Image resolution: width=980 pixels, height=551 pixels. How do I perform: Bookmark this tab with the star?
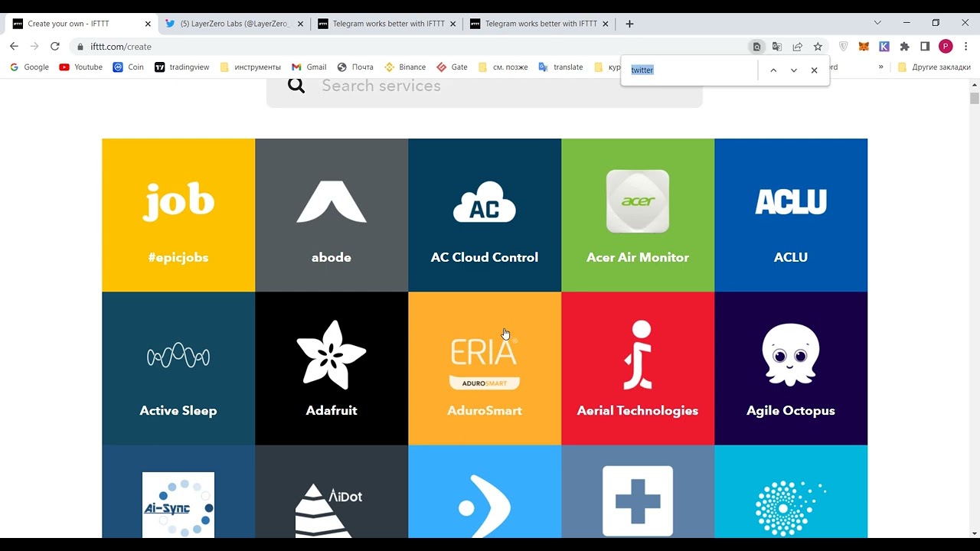pyautogui.click(x=818, y=47)
